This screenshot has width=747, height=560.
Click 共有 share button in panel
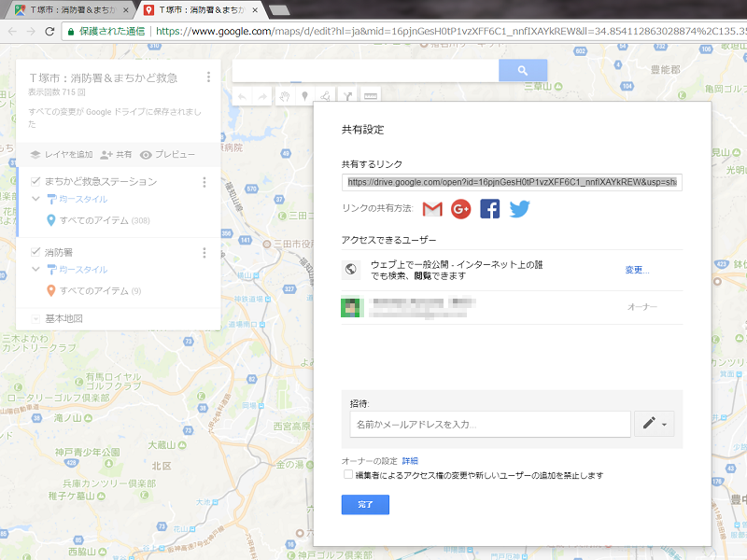coord(116,155)
